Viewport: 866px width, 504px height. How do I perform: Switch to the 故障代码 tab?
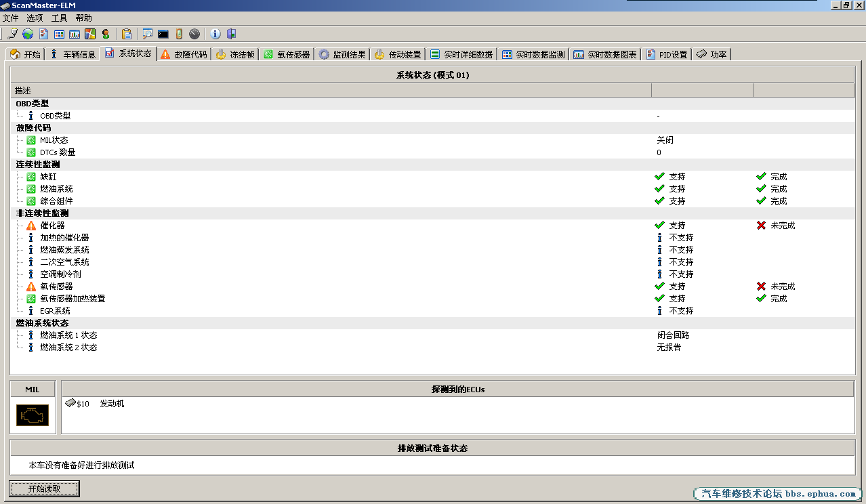tap(184, 54)
